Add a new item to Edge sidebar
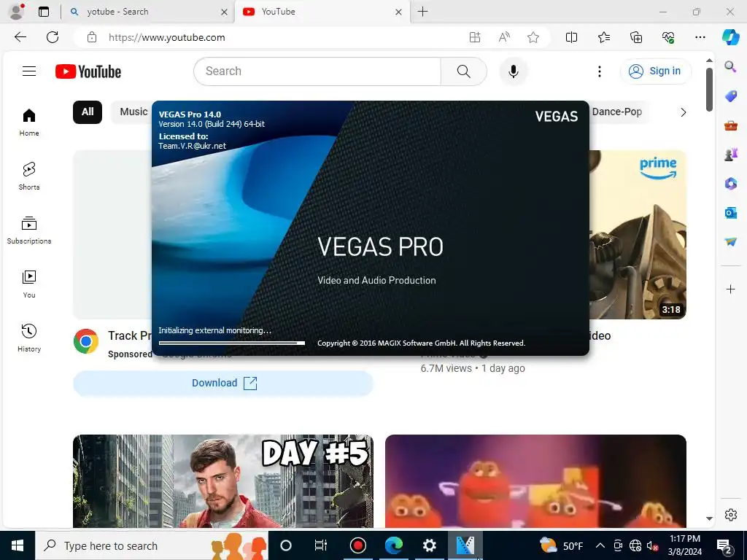 click(x=730, y=289)
